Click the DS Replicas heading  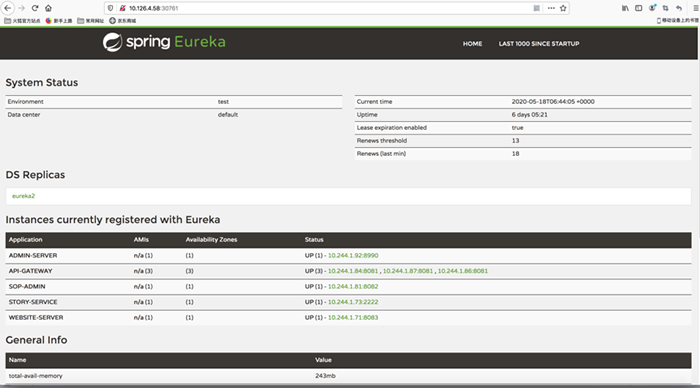[35, 175]
